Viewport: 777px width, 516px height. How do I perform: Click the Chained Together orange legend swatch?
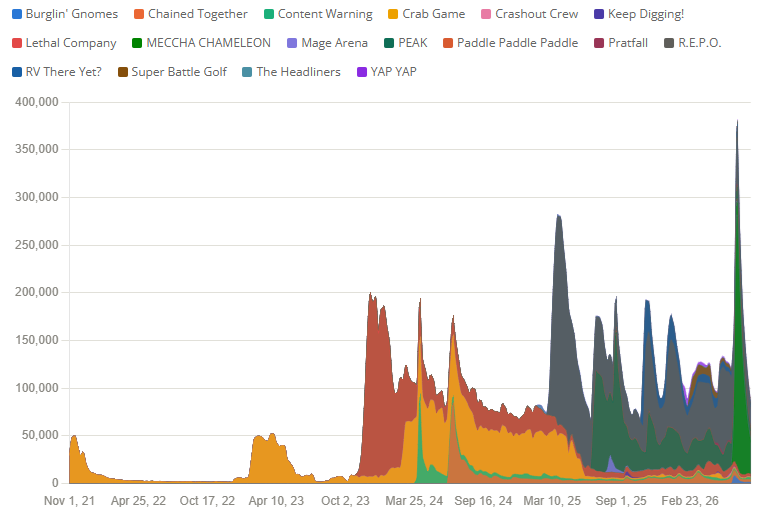click(x=139, y=14)
